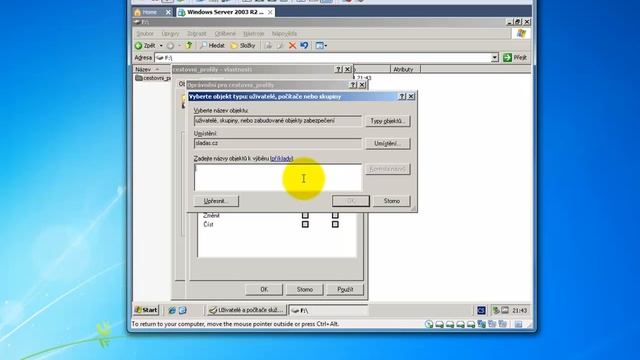This screenshot has width=640, height=360.
Task: Click the cestovni_p folder icon in list
Action: [139, 78]
